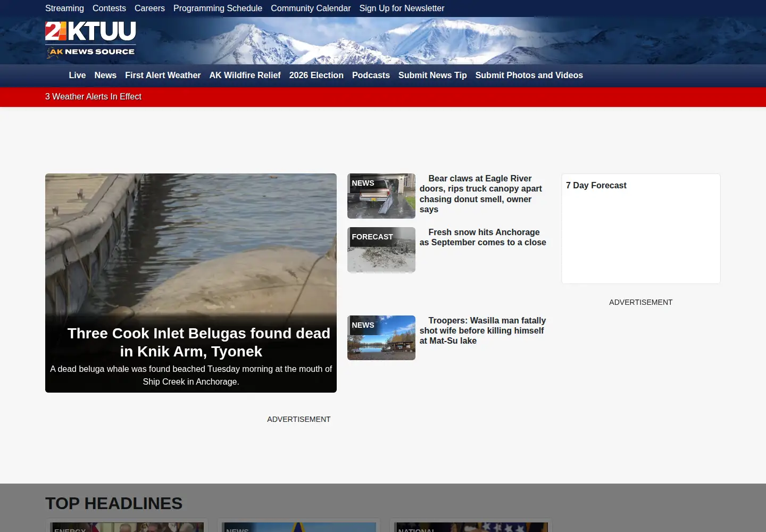Go to the Careers page
Screen dimensions: 766x532
(x=149, y=9)
